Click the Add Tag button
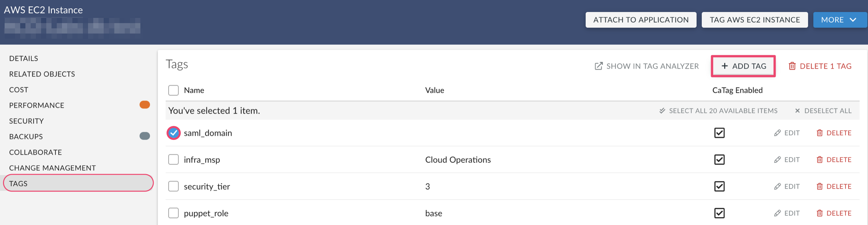 coord(743,66)
